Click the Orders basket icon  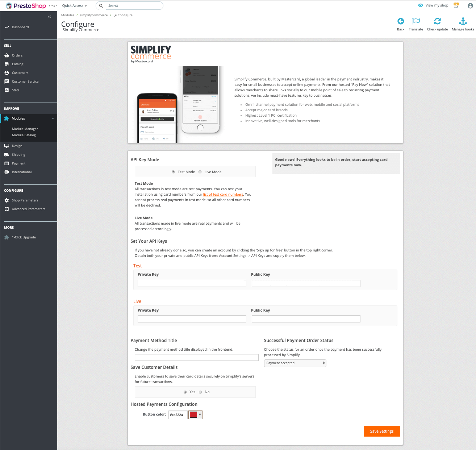pos(7,55)
